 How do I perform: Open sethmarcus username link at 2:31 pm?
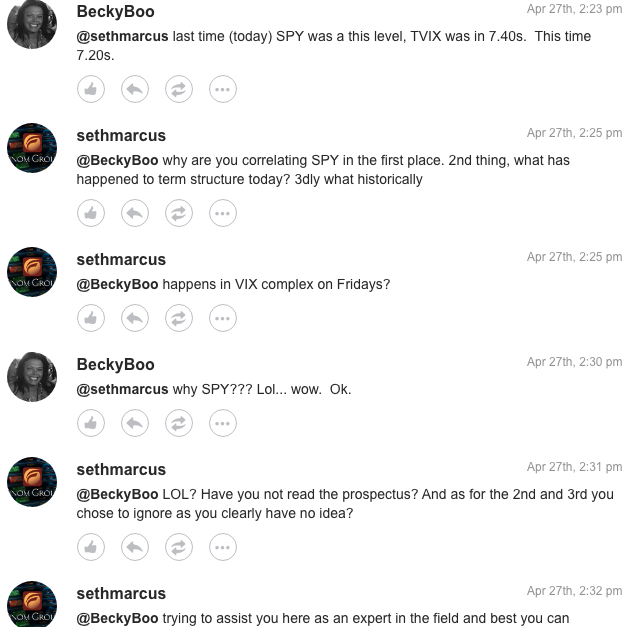coord(121,469)
